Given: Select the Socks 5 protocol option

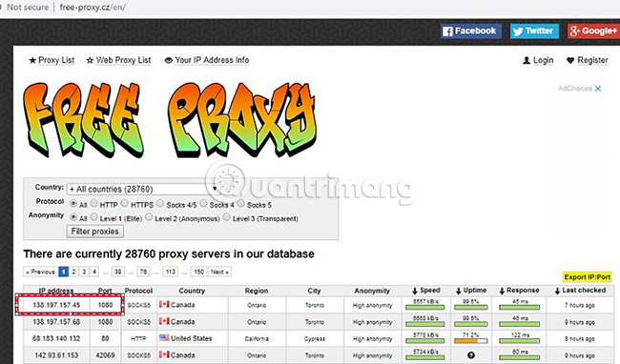Looking at the screenshot, I should [x=240, y=203].
